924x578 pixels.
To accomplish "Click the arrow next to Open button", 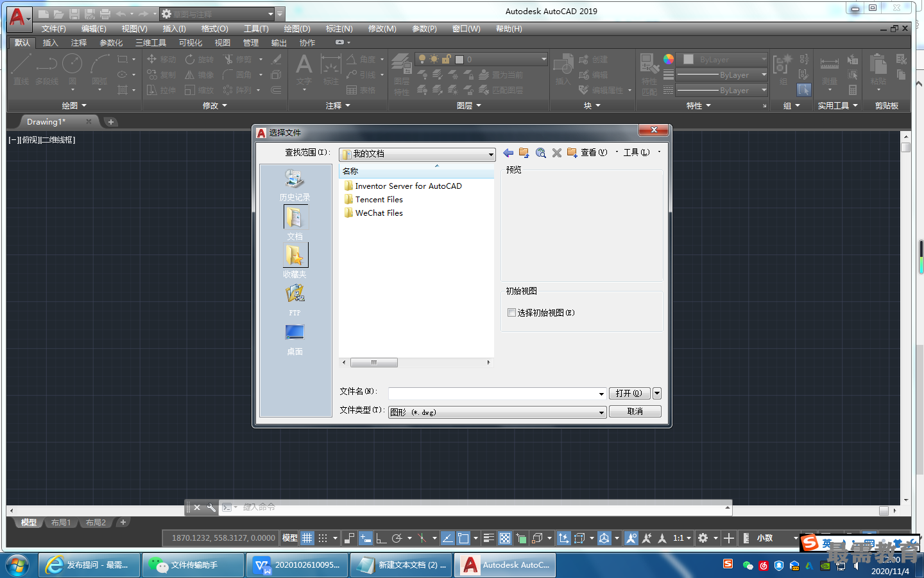I will [656, 393].
